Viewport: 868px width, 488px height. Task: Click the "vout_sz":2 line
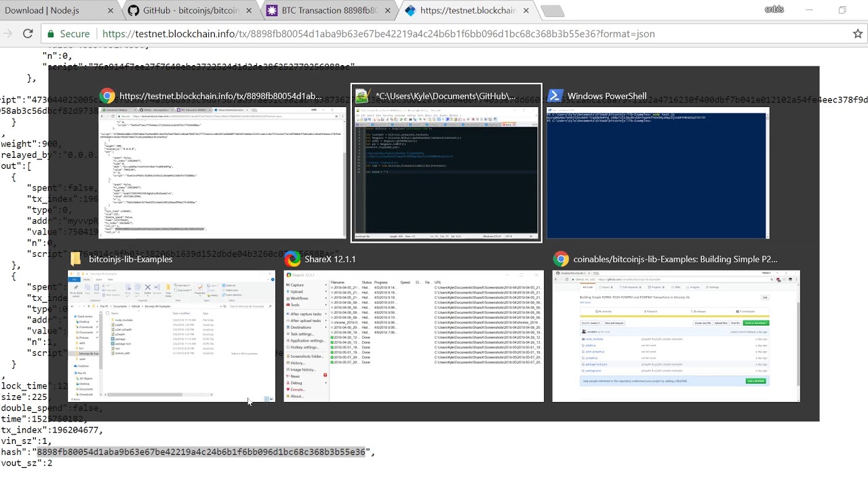26,463
